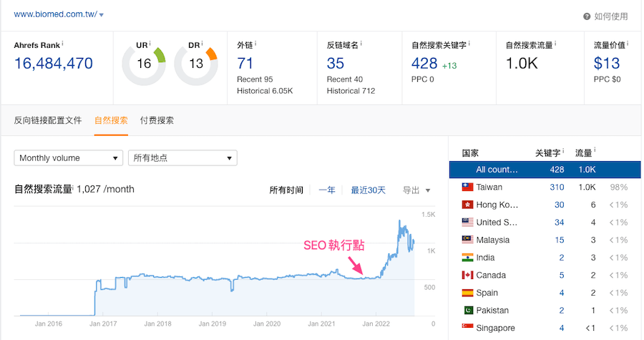Click the Malaysia flag icon

[x=467, y=240]
